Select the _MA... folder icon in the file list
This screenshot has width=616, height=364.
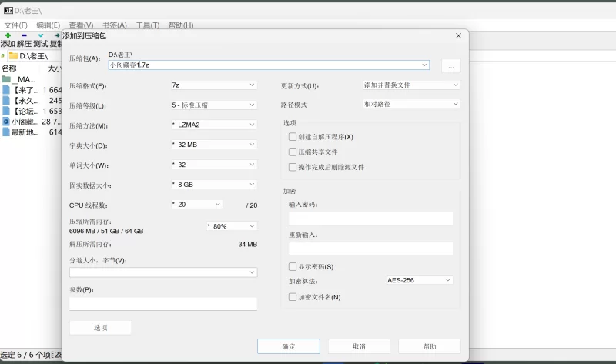[x=6, y=79]
